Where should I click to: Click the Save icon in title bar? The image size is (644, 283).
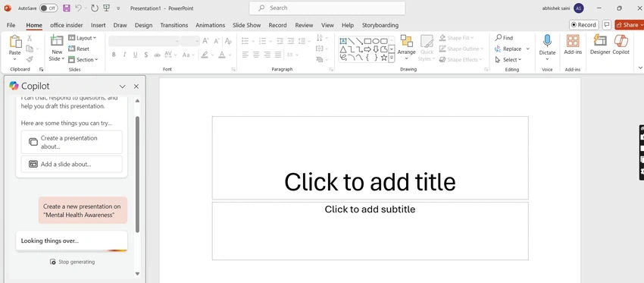point(67,8)
